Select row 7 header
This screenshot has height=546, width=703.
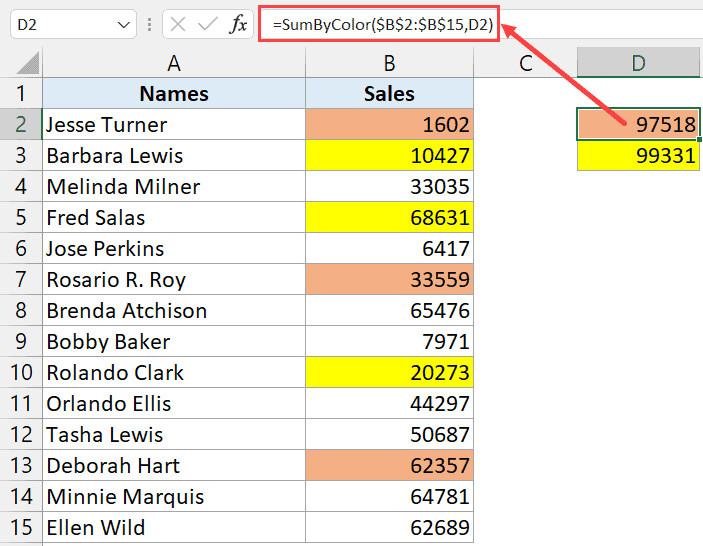(x=21, y=280)
